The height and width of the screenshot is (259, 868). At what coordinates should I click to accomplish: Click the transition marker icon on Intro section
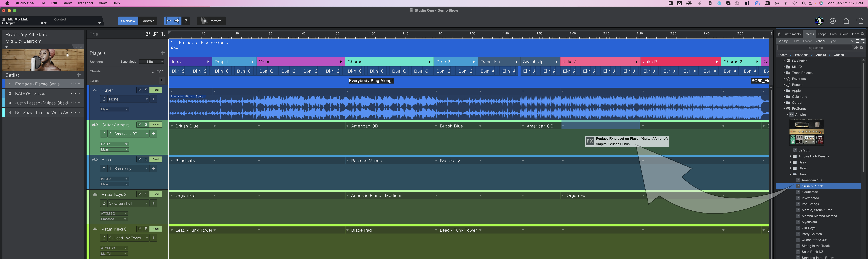(x=208, y=62)
